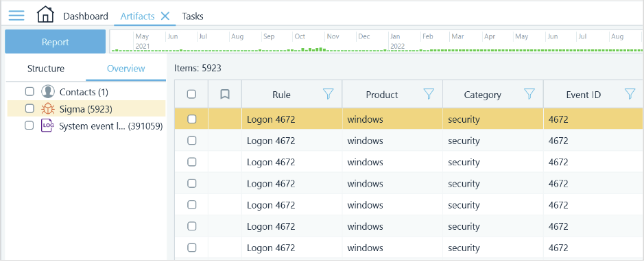Sort by the Category column header

483,95
